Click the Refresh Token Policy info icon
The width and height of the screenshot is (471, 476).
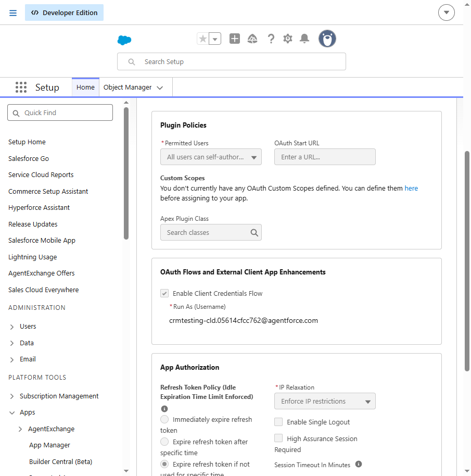(x=164, y=409)
